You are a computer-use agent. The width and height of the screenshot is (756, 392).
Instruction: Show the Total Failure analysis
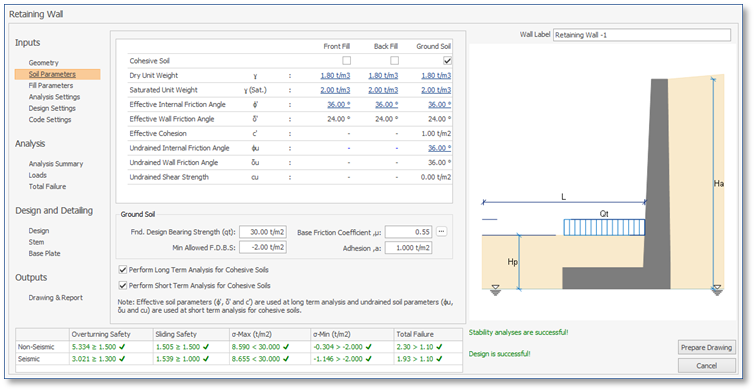point(47,187)
